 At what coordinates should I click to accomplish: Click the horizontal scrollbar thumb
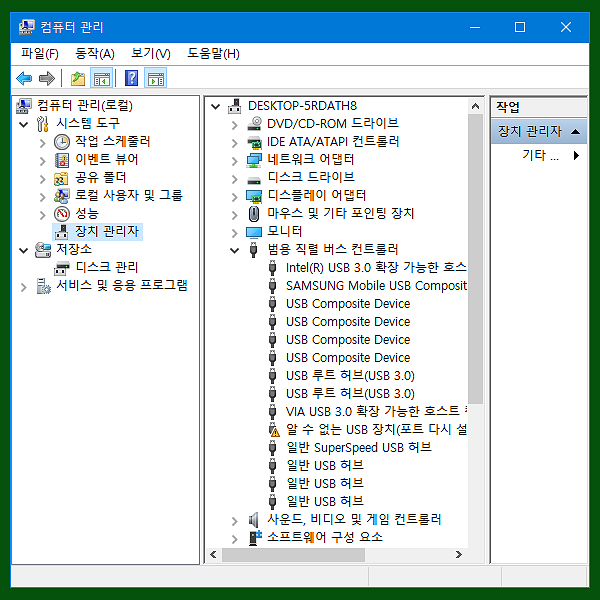tap(293, 554)
